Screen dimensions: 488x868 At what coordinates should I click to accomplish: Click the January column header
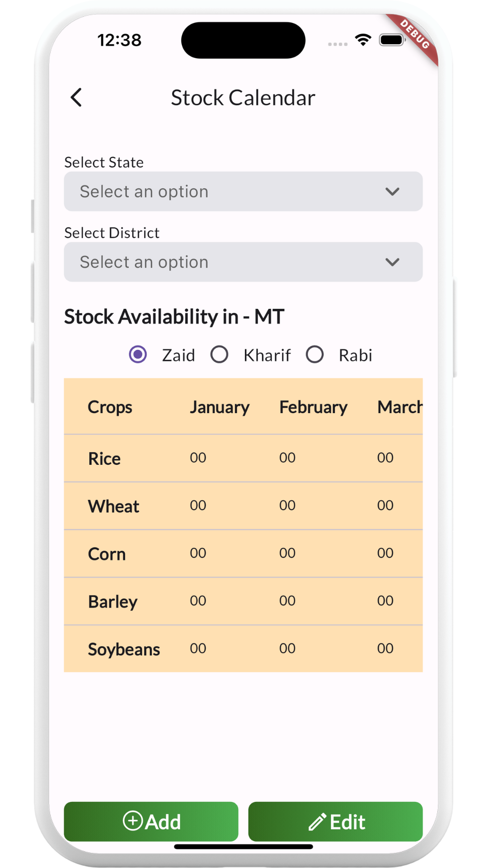[219, 407]
